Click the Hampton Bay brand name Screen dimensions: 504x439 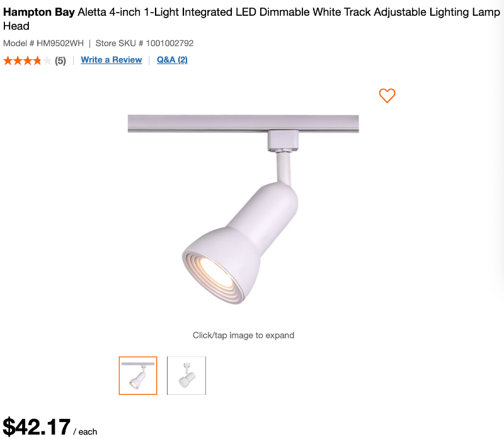(38, 12)
